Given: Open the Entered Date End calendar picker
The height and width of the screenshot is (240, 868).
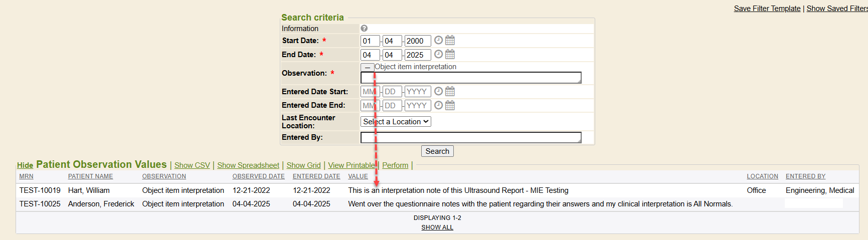Looking at the screenshot, I should [450, 105].
